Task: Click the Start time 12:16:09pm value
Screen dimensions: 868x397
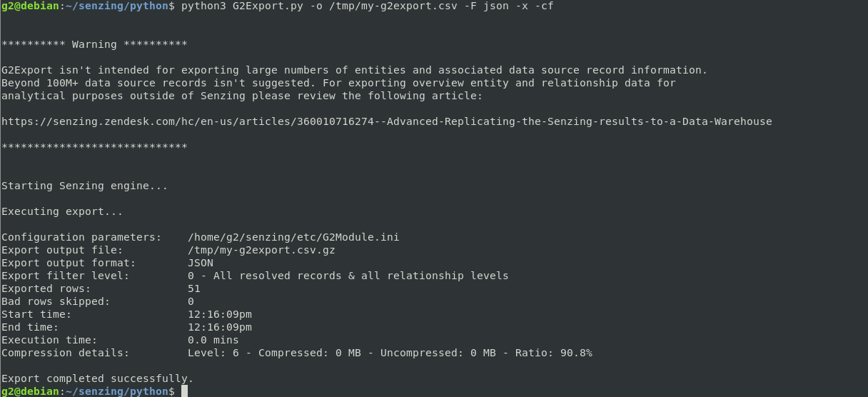Action: tap(220, 314)
